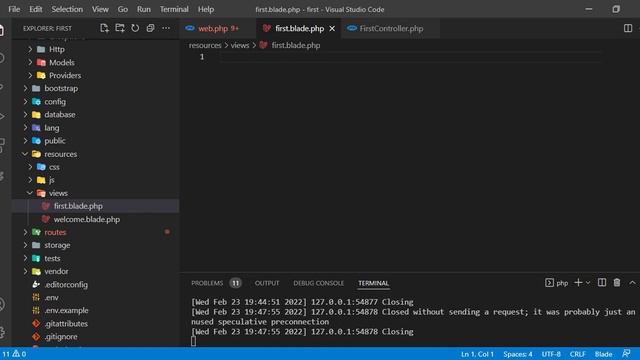Place cursor on editor line 1
640x360 pixels.
[410, 57]
